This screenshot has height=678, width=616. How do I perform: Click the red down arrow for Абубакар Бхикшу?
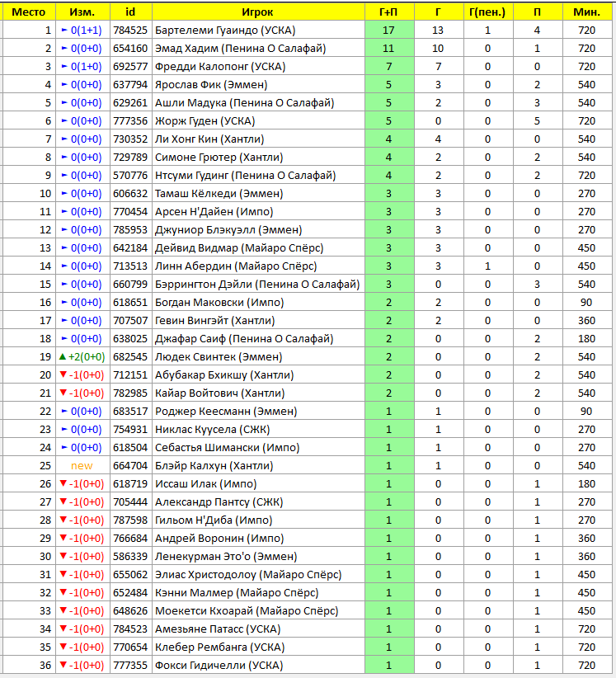pyautogui.click(x=63, y=375)
